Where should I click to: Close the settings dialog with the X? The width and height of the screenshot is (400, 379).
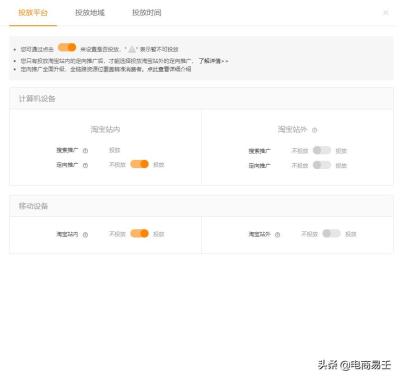386,13
